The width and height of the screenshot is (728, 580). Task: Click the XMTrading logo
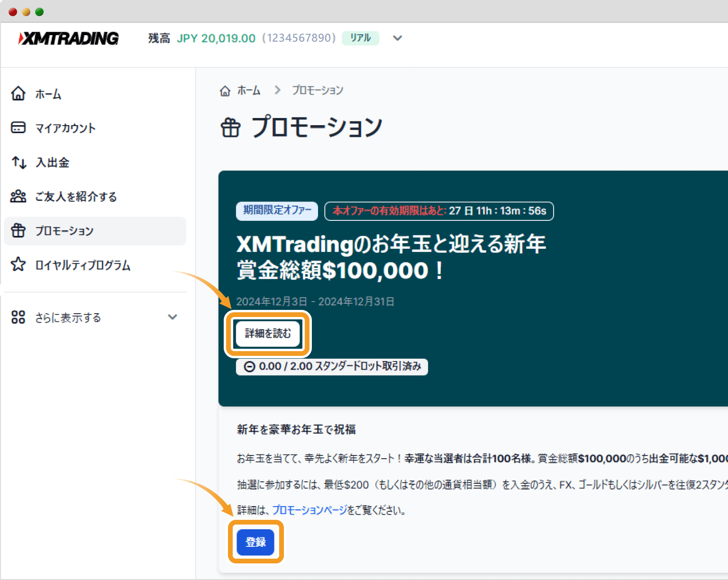[x=69, y=38]
